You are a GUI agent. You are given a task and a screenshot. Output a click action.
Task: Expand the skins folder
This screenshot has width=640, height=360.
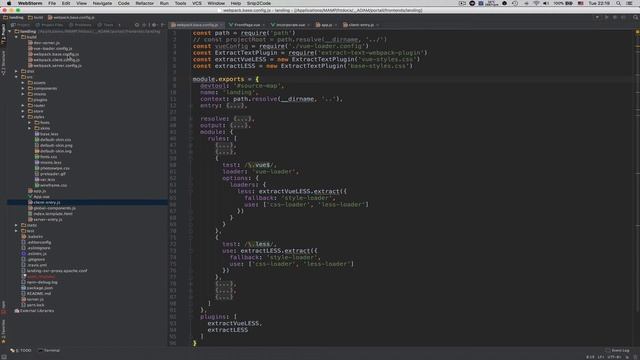pos(29,129)
